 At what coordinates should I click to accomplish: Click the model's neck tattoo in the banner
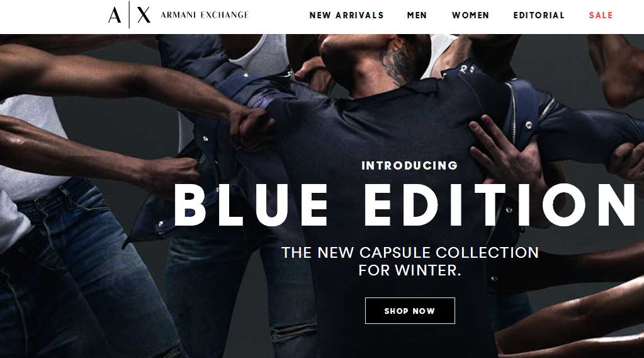[x=398, y=61]
